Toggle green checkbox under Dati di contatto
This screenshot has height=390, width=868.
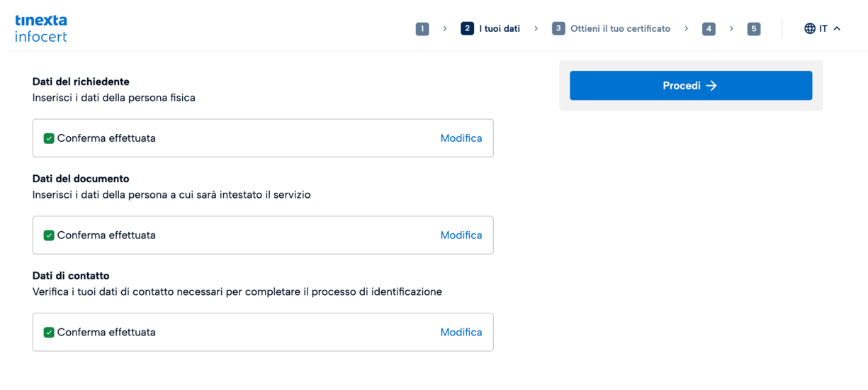(49, 333)
